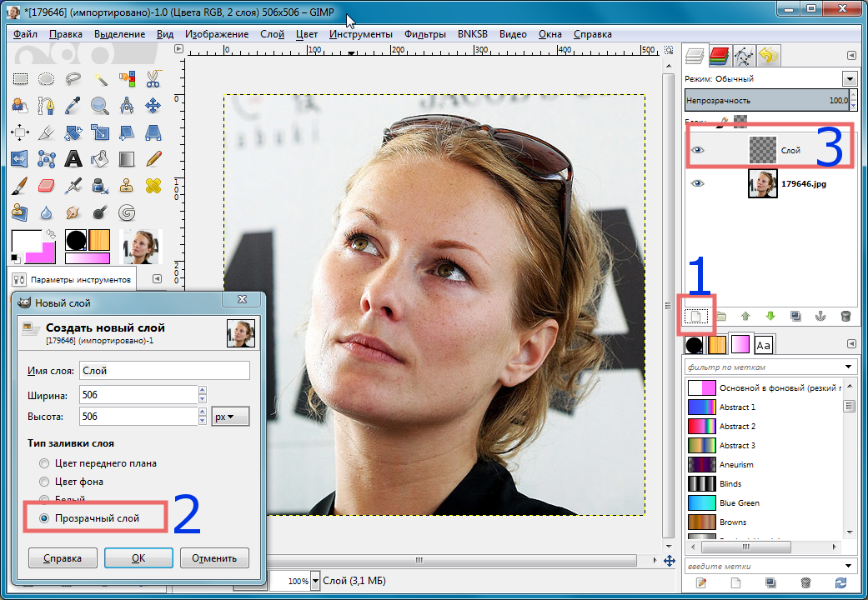Select the Heal bandage tool

153,186
